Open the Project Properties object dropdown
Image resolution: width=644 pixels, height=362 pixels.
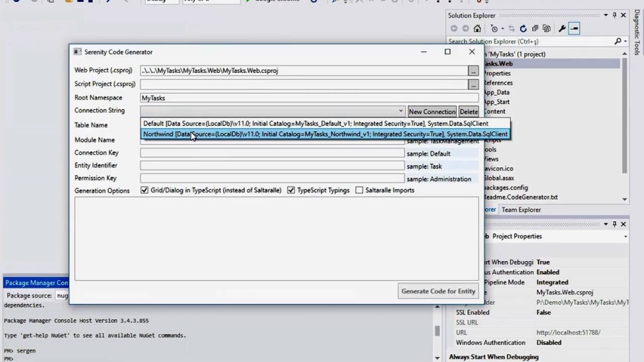[x=625, y=236]
